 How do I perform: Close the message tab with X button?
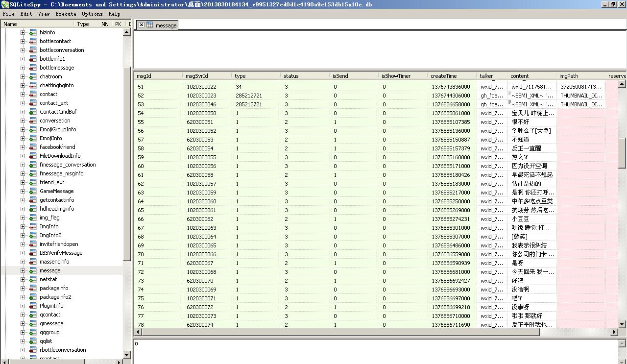[x=141, y=25]
